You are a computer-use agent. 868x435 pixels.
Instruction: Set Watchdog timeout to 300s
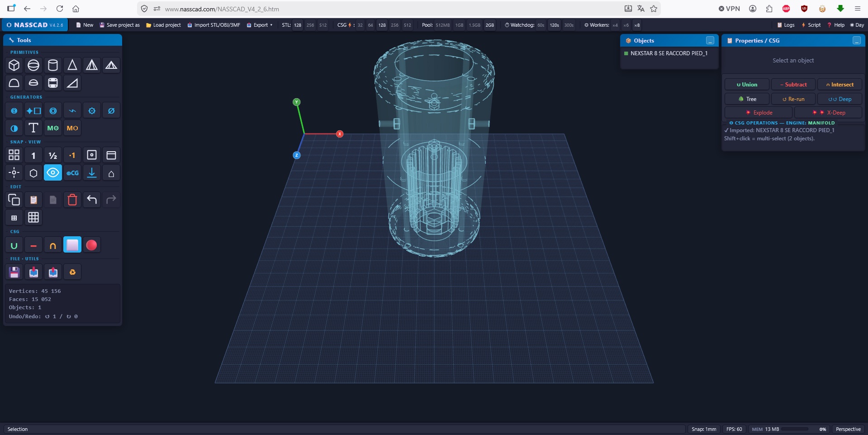tap(569, 25)
